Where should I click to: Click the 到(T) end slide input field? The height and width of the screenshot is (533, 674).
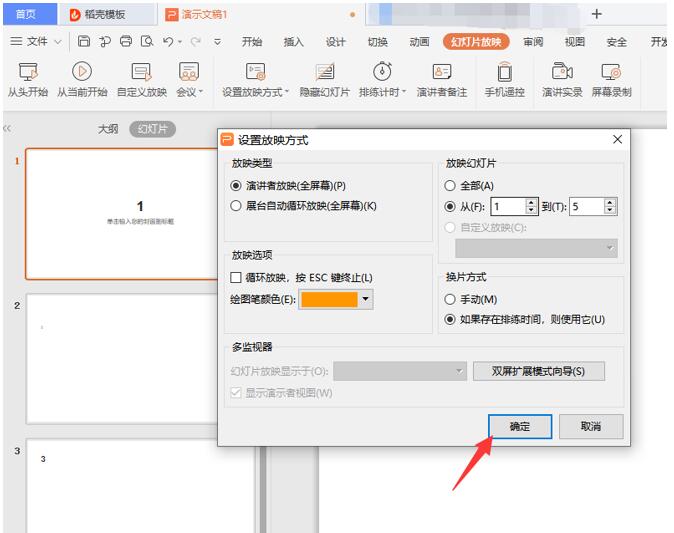(x=587, y=206)
